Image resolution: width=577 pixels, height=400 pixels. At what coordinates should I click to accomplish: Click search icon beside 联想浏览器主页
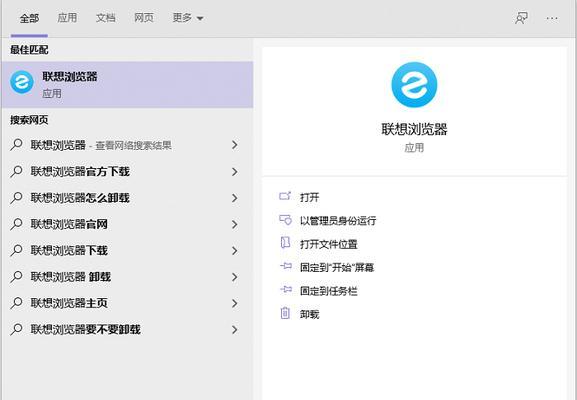tap(16, 303)
